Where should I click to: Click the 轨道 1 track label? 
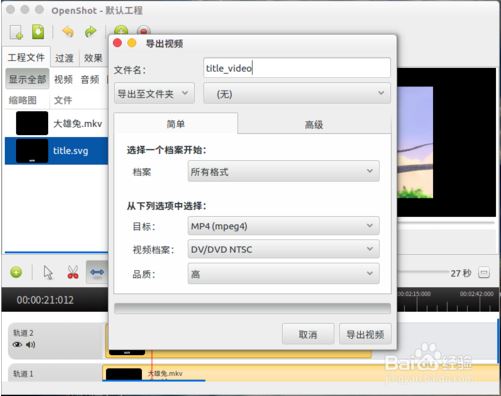(23, 374)
